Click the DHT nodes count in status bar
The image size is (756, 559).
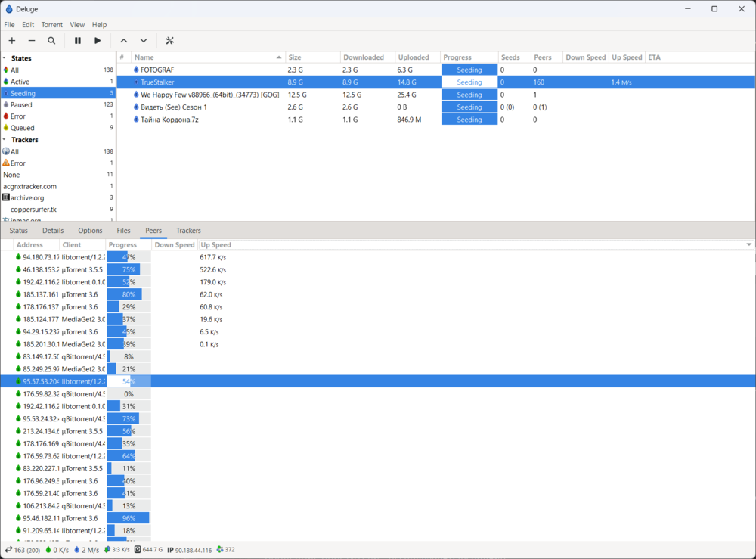click(x=225, y=550)
